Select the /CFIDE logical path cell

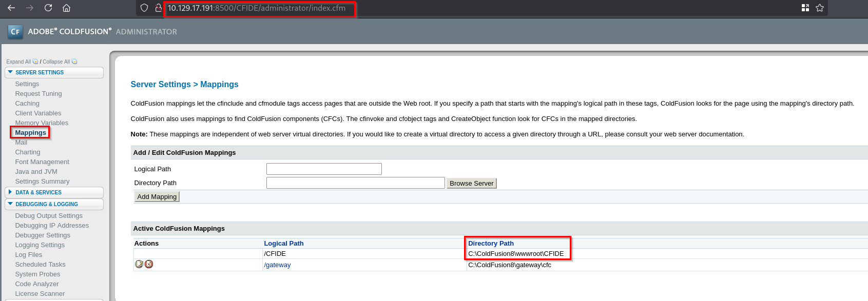tap(275, 254)
